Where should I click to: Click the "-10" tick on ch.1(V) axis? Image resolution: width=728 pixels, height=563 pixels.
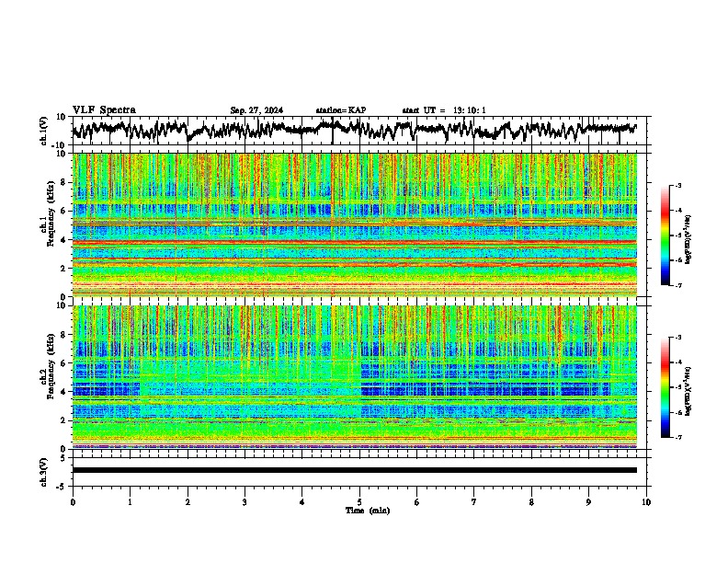tap(60, 145)
